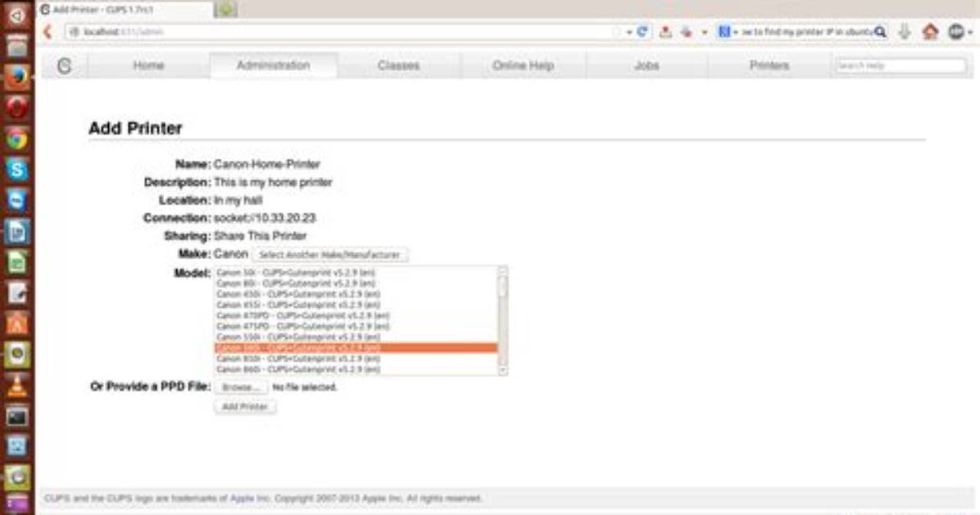Switch to the Jobs tab
This screenshot has height=515, width=980.
pyautogui.click(x=647, y=66)
